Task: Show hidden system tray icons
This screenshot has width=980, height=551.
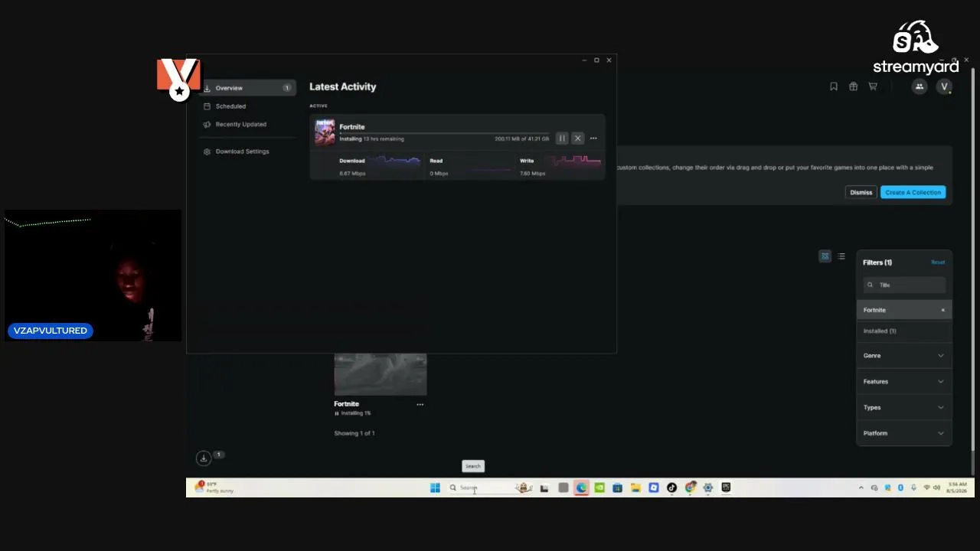Action: [861, 487]
